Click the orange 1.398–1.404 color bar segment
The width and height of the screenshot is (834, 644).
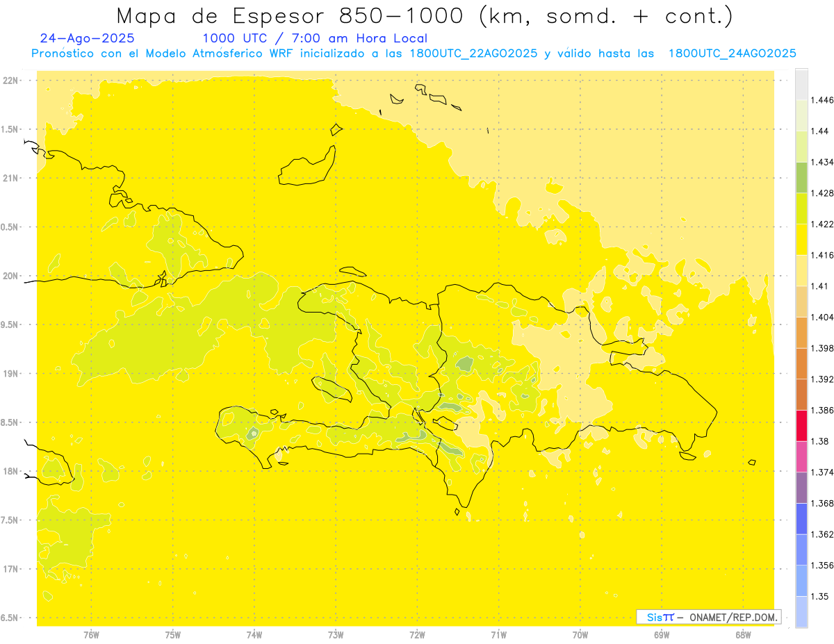coord(801,333)
